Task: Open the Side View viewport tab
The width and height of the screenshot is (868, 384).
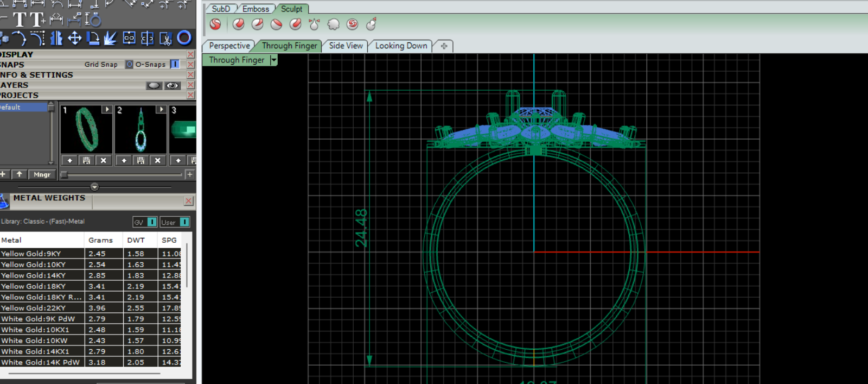Action: click(346, 46)
